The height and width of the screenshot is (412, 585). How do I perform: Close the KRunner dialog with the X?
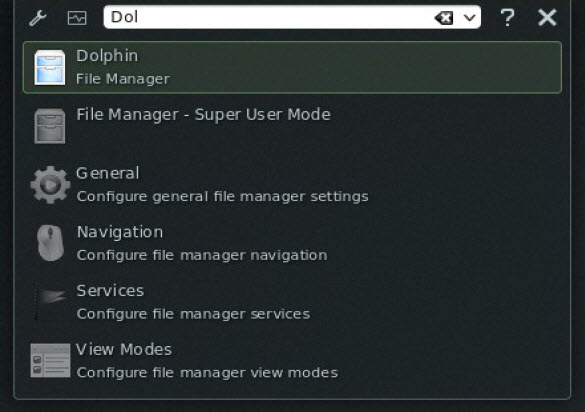click(x=547, y=18)
